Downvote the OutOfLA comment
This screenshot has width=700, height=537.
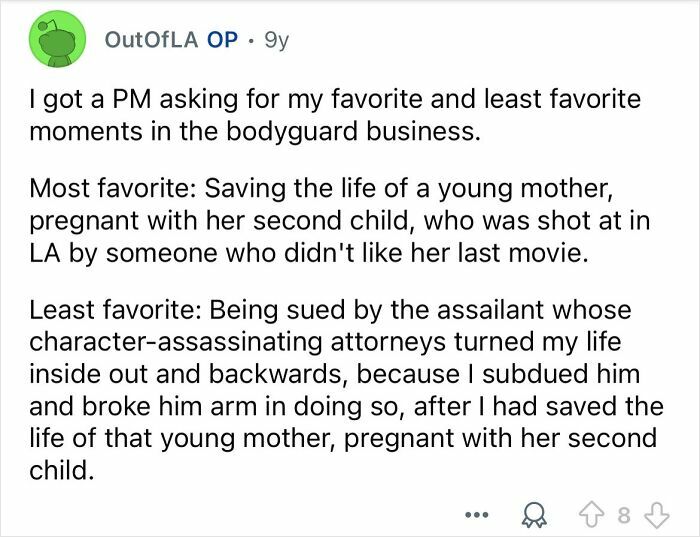coord(658,516)
